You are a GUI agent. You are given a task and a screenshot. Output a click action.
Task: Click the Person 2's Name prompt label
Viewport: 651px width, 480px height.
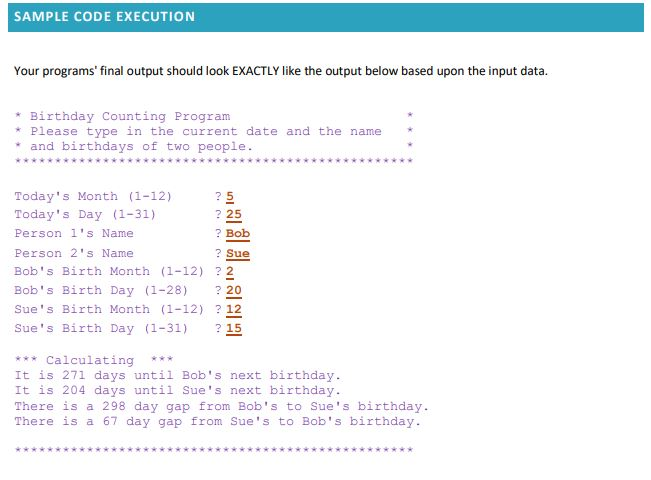click(x=74, y=253)
